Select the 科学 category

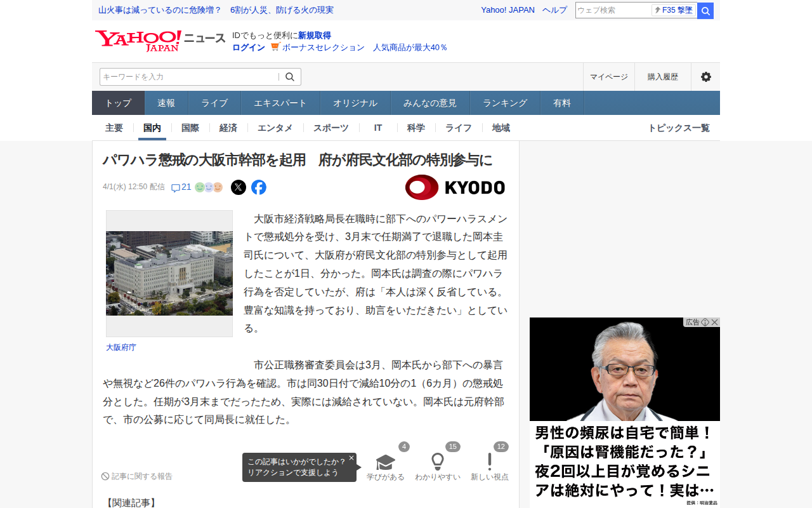click(x=416, y=128)
